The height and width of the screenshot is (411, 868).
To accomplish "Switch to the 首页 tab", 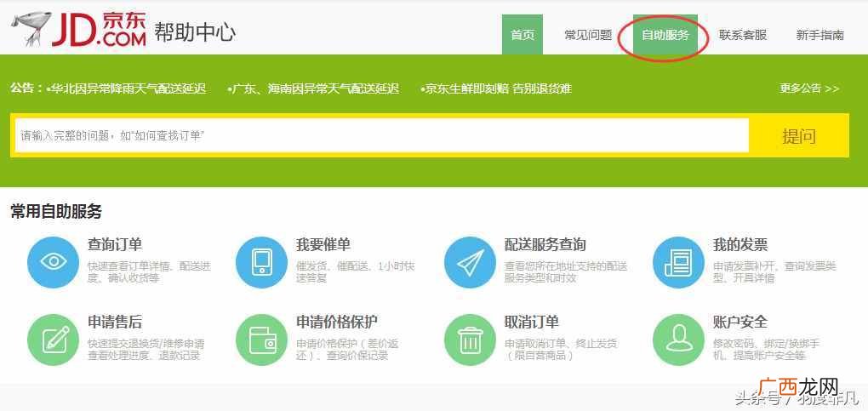I will coord(523,34).
